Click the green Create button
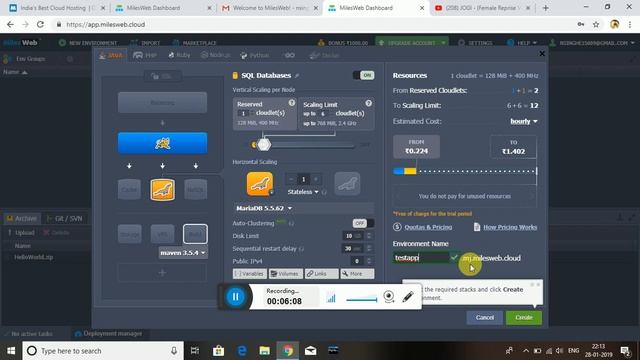The image size is (640, 360). click(524, 318)
